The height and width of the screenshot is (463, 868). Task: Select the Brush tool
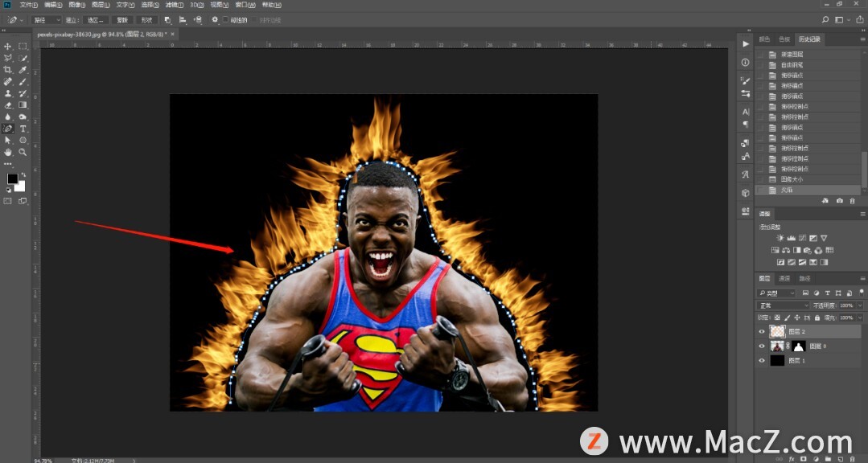tap(23, 81)
